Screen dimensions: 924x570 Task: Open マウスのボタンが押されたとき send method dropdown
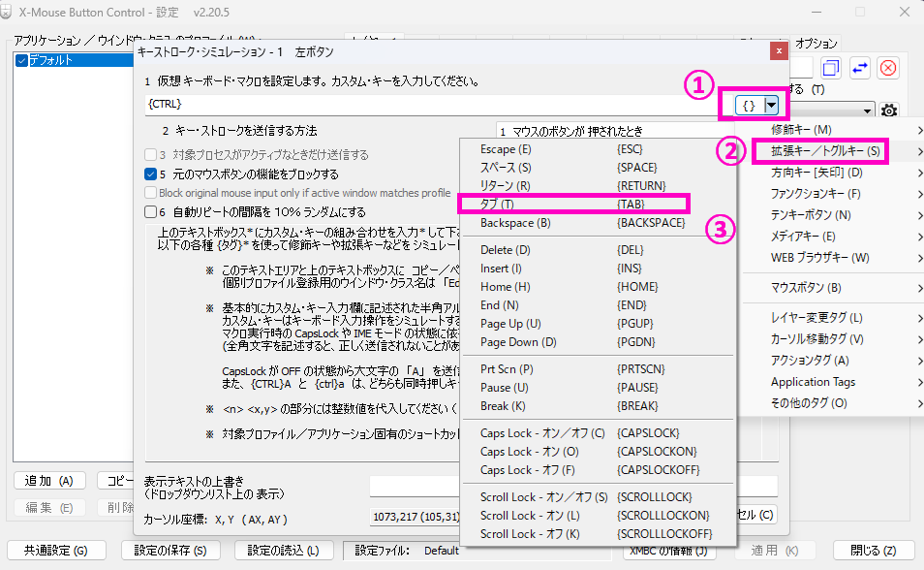point(615,131)
